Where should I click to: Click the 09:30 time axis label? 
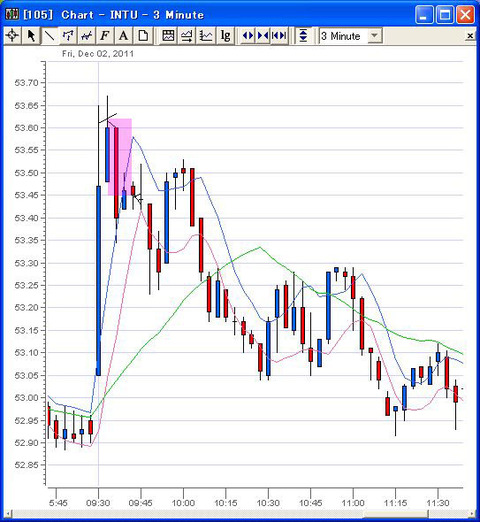pyautogui.click(x=98, y=503)
